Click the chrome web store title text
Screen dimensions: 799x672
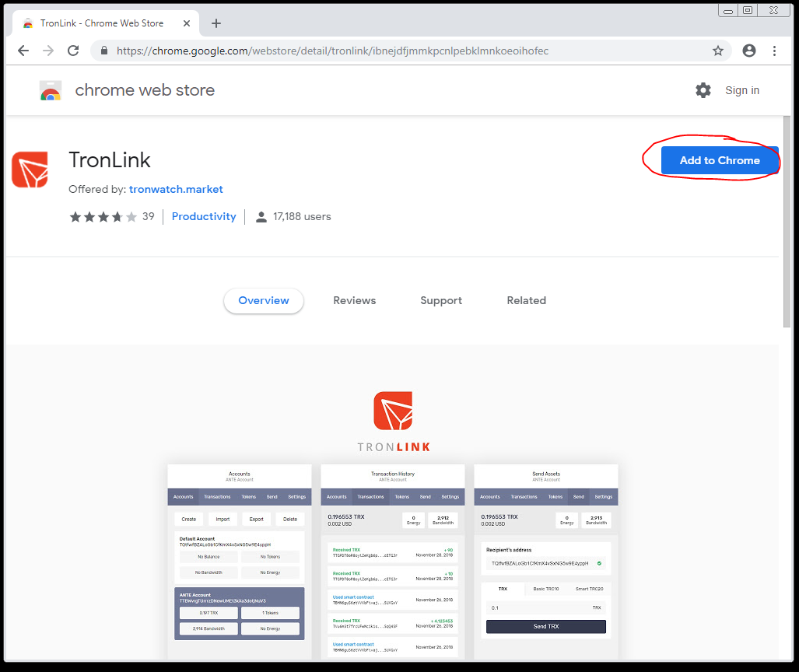[145, 90]
